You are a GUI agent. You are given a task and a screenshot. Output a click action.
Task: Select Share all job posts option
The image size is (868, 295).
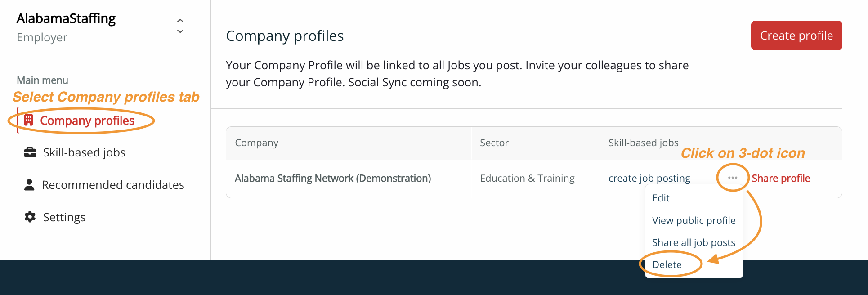coord(694,242)
